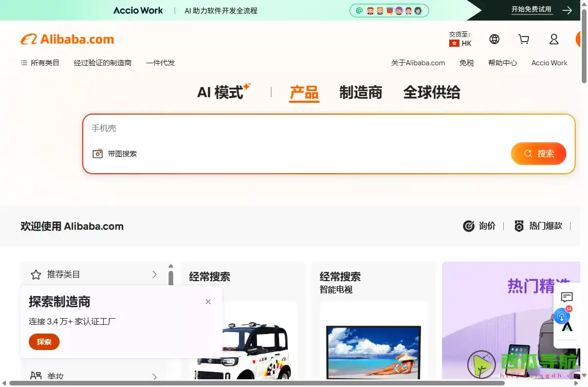Click the 热门爆款 text link
This screenshot has height=387, width=588.
point(546,226)
